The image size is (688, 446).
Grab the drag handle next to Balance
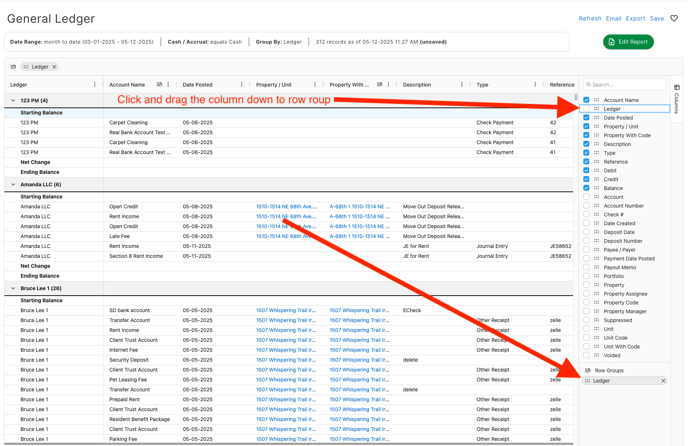596,188
